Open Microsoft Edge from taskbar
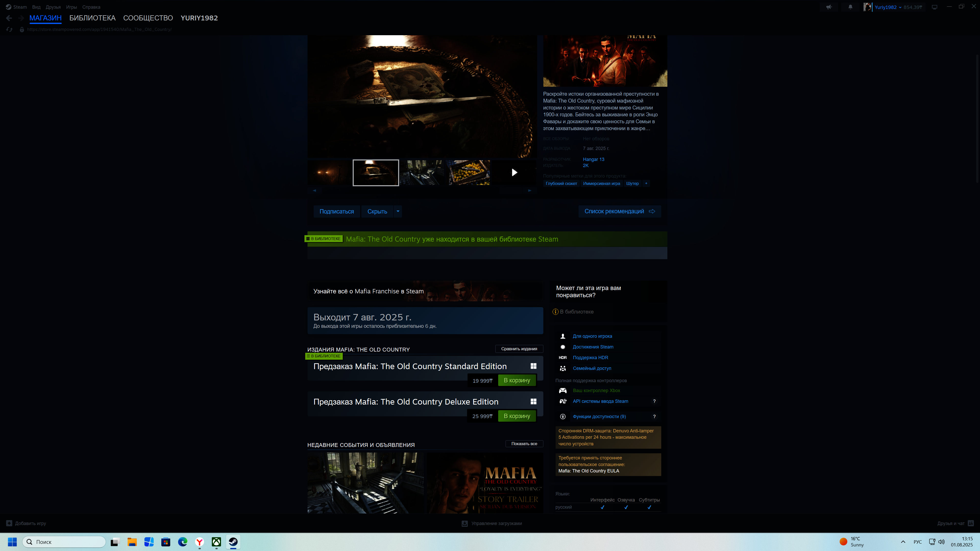The image size is (980, 551). click(x=183, y=542)
